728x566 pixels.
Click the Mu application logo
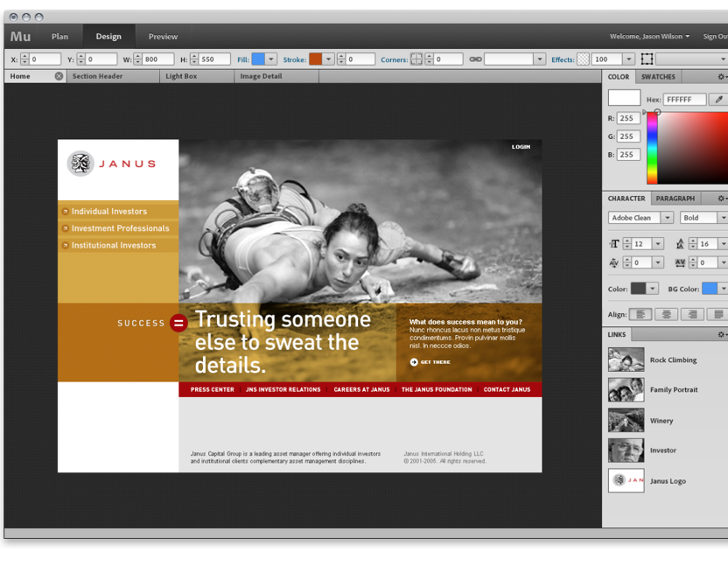pyautogui.click(x=20, y=36)
